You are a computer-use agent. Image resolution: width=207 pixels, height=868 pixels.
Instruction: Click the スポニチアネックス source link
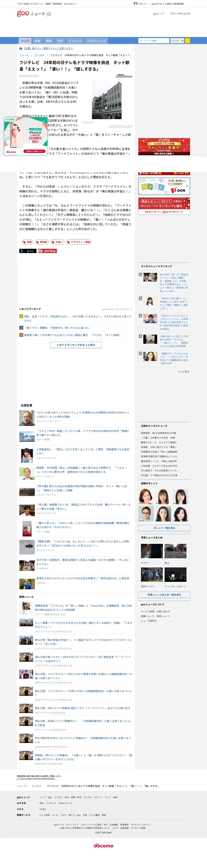pyautogui.click(x=121, y=126)
